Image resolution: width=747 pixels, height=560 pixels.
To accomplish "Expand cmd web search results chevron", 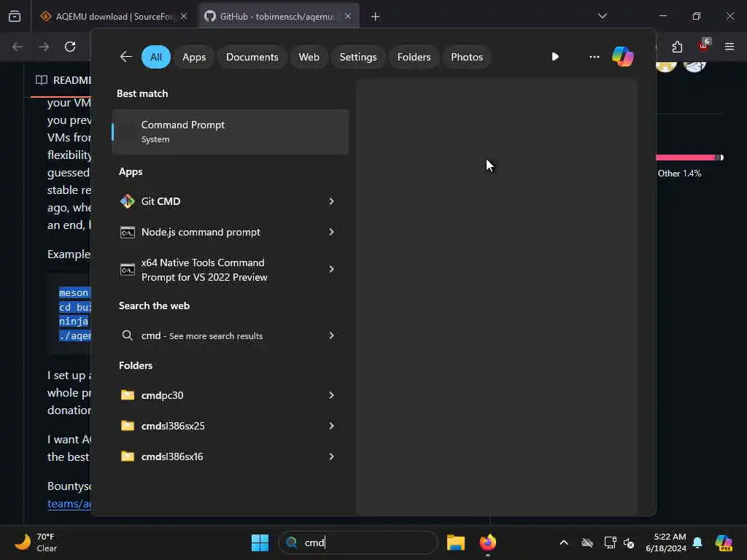I will click(331, 335).
